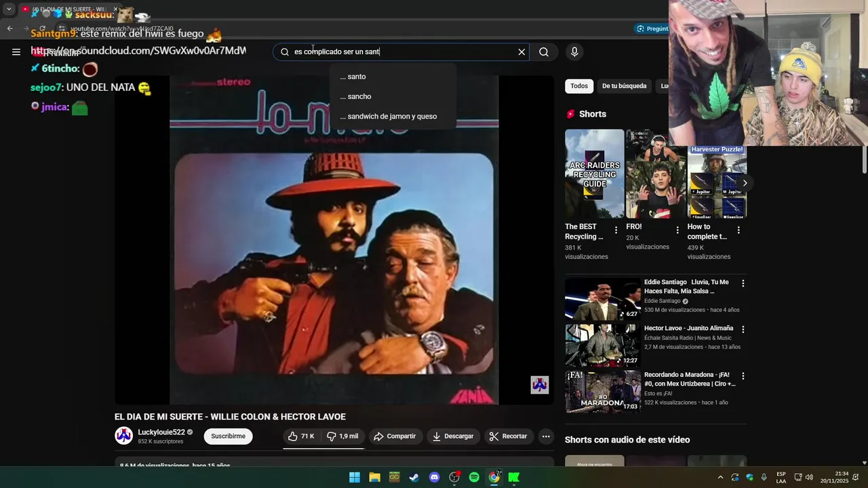The image size is (868, 488).
Task: Open the Luckylouie522 channel name link
Action: point(161,432)
